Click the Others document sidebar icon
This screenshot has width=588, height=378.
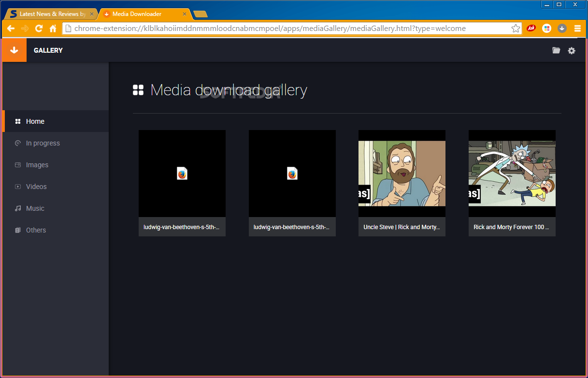pos(18,230)
